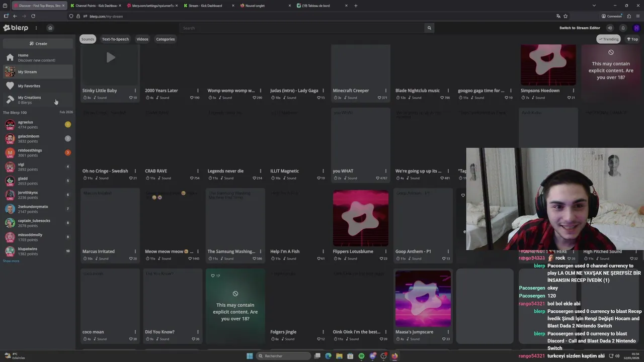The height and width of the screenshot is (362, 644).
Task: Click the home icon in blerp header
Action: [50, 28]
